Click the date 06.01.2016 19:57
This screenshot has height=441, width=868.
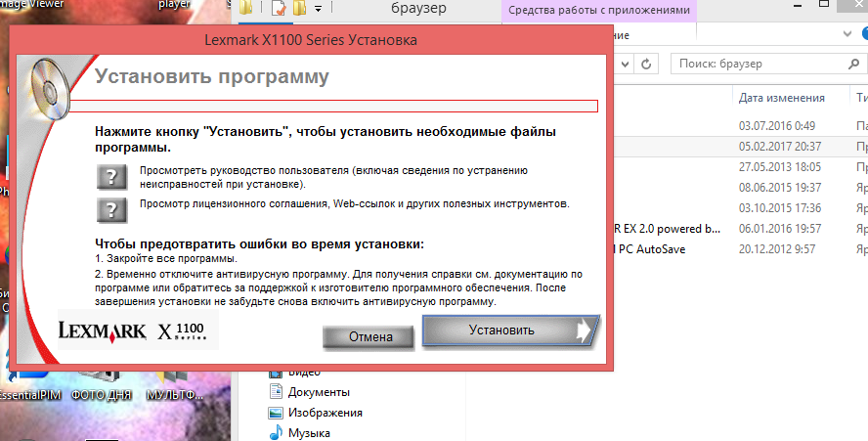[x=779, y=228]
